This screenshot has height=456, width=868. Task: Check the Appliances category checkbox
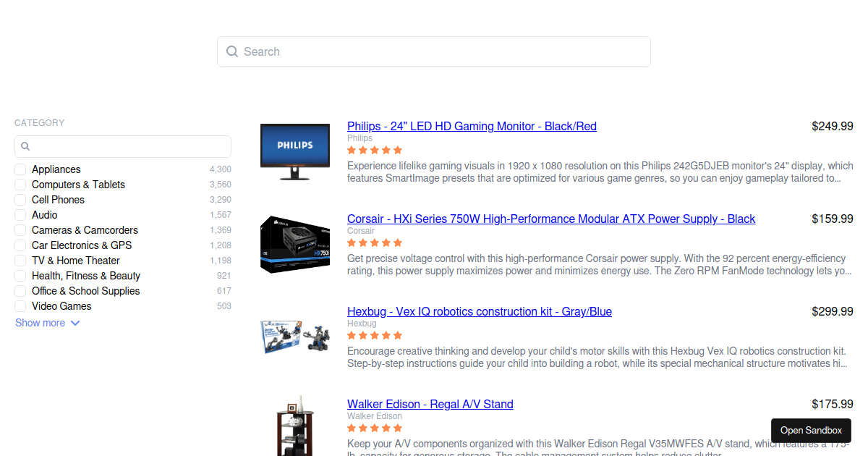(x=20, y=169)
